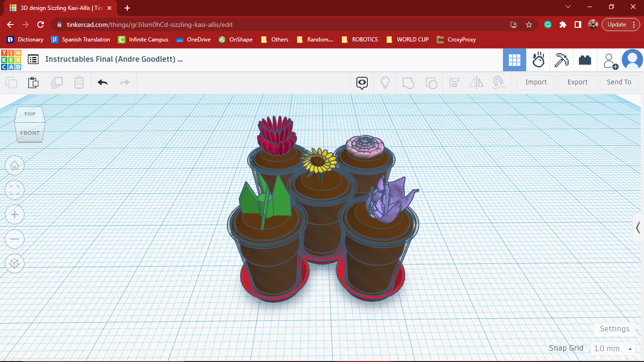Open the Align tool
The height and width of the screenshot is (362, 644).
(454, 82)
